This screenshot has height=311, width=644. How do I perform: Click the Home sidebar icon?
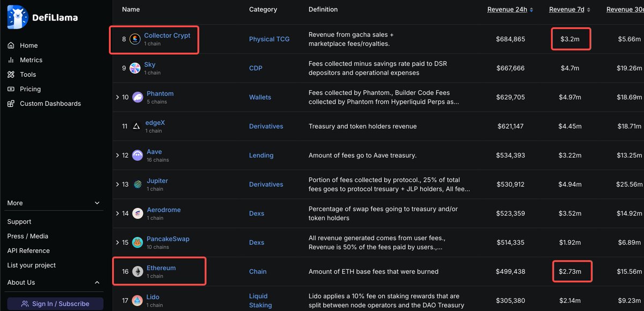coord(11,46)
